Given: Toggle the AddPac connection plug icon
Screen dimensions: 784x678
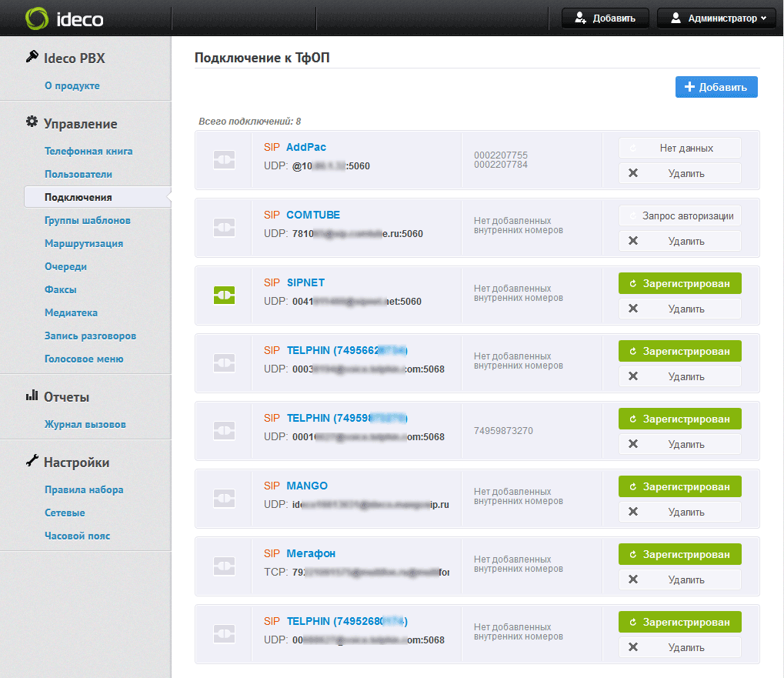Looking at the screenshot, I should point(224,160).
